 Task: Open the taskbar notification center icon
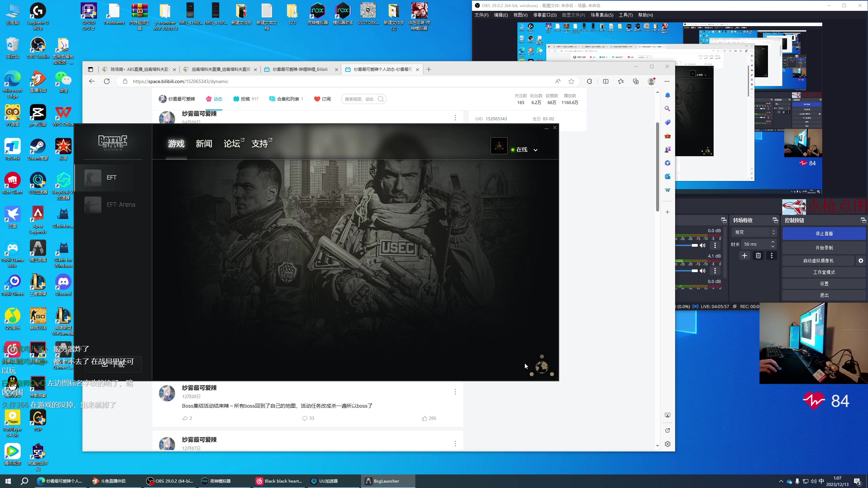(x=857, y=481)
